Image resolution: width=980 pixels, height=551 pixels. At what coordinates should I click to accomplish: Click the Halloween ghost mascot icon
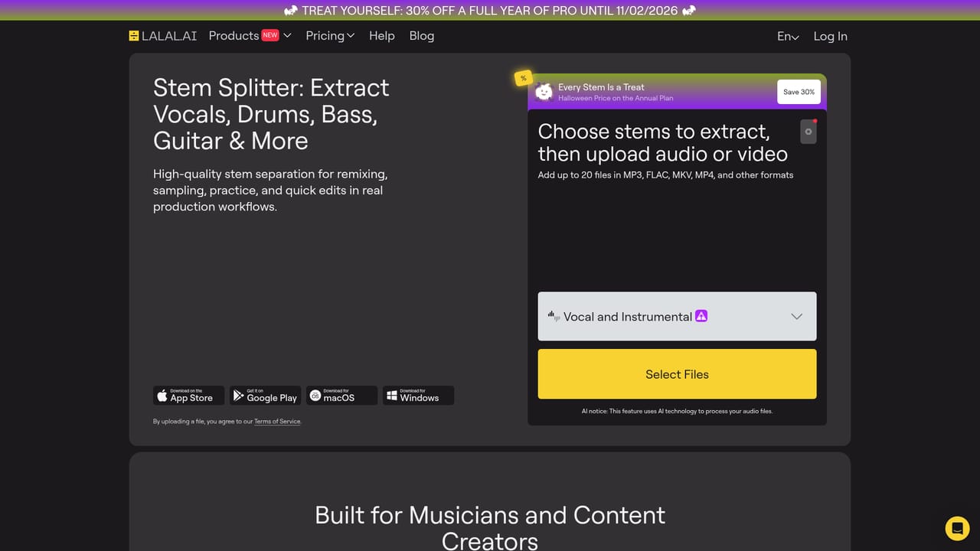click(544, 92)
